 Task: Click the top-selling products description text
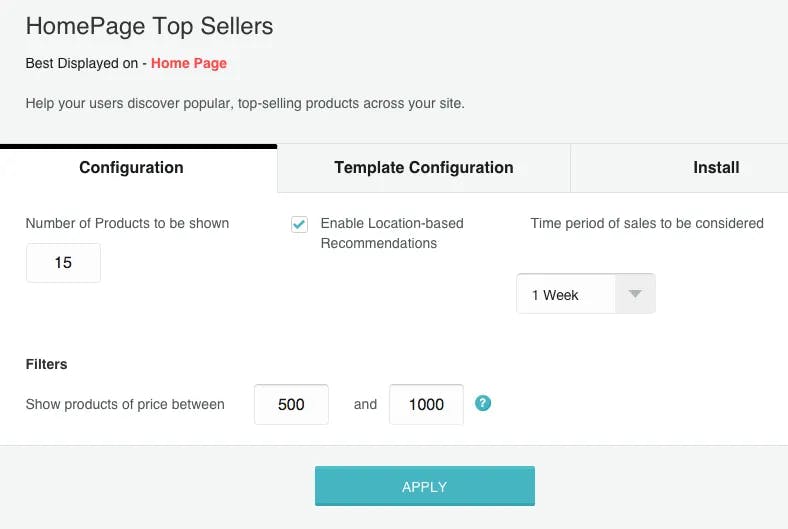tap(245, 103)
